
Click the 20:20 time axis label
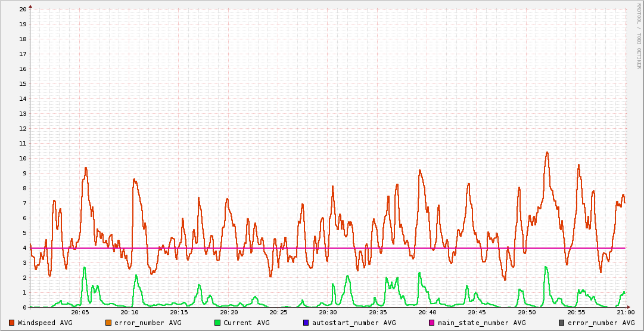pos(228,313)
